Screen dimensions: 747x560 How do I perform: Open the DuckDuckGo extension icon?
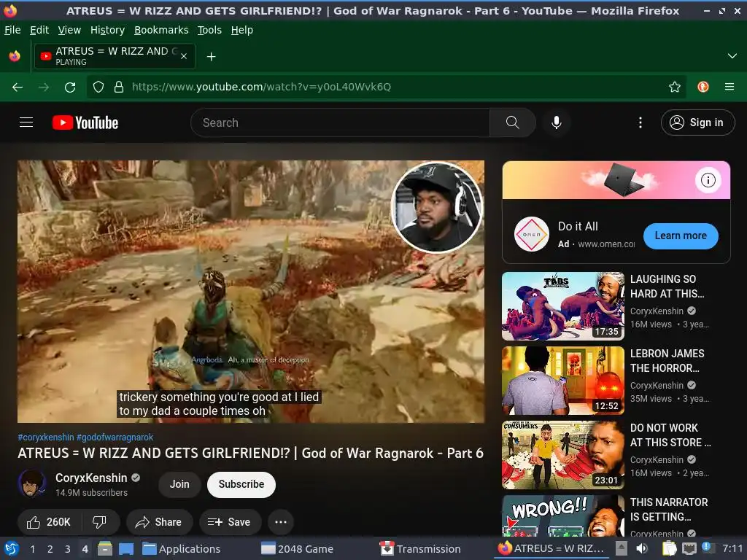pos(703,87)
